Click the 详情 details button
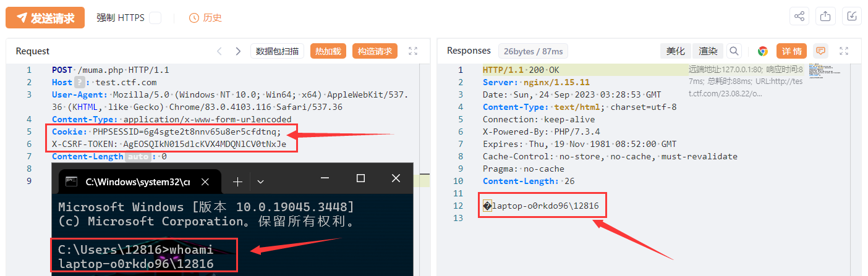Viewport: 868px width, 276px height. point(792,51)
